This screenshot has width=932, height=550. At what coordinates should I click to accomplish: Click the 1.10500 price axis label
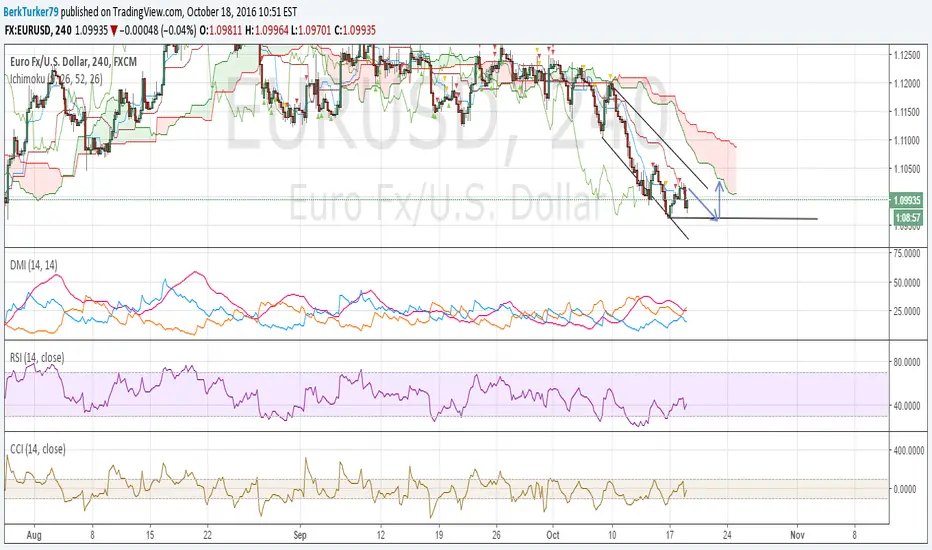(907, 169)
